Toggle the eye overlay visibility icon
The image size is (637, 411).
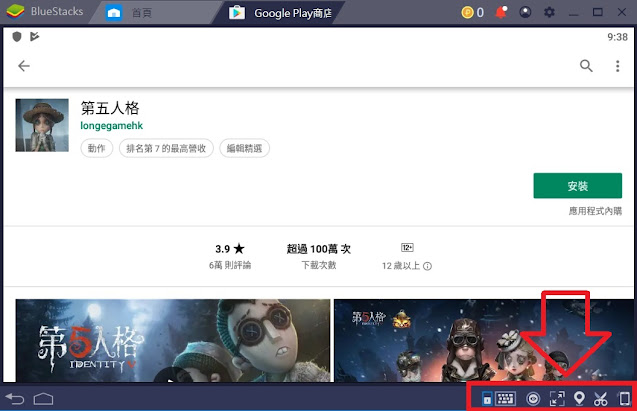pos(533,399)
